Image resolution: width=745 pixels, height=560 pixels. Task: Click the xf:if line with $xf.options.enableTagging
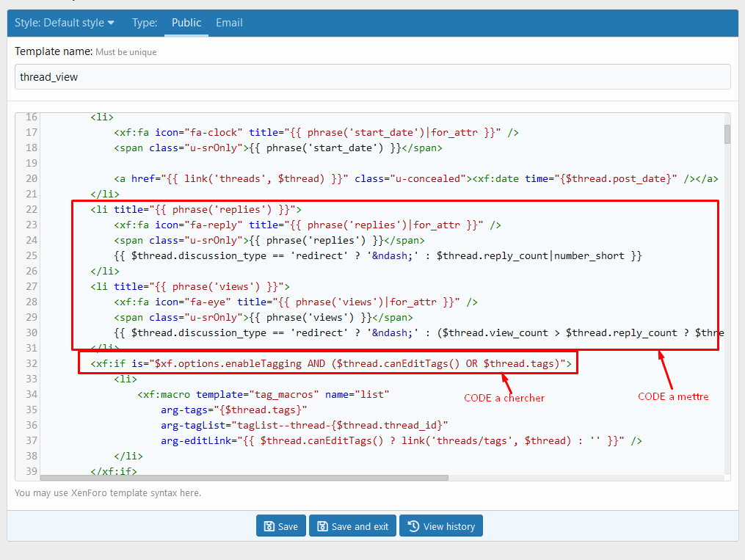[x=331, y=363]
